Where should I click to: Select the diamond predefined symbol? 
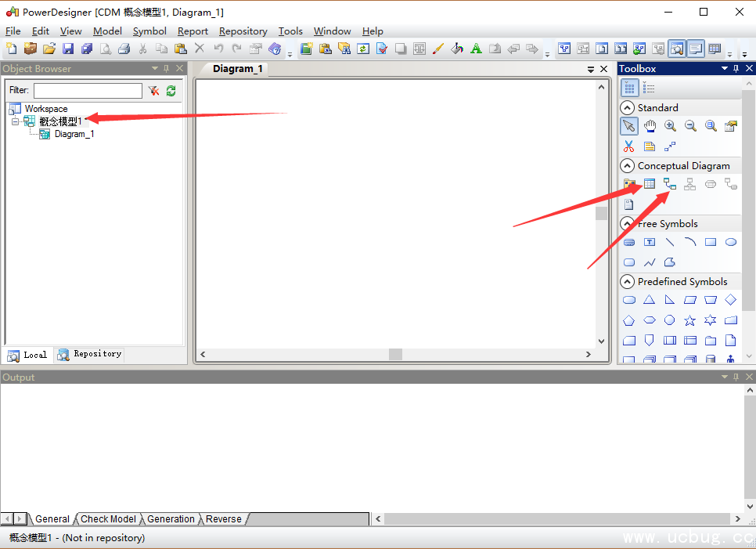point(731,300)
